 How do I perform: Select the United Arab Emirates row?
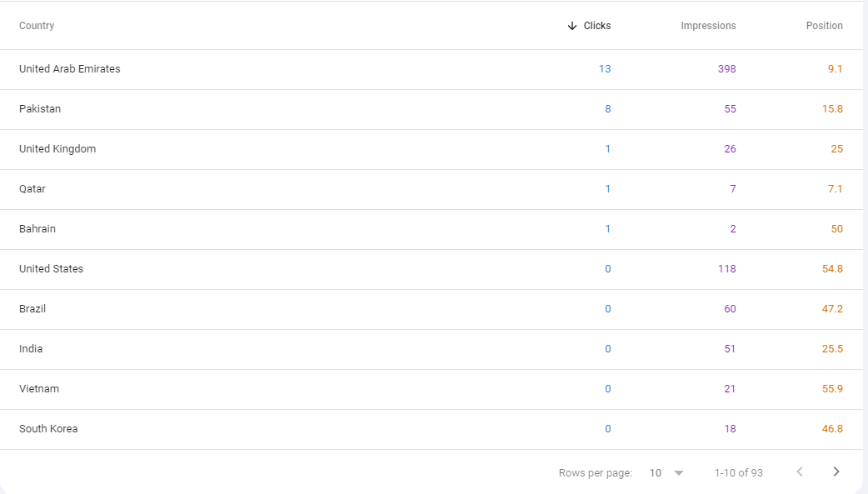click(70, 69)
